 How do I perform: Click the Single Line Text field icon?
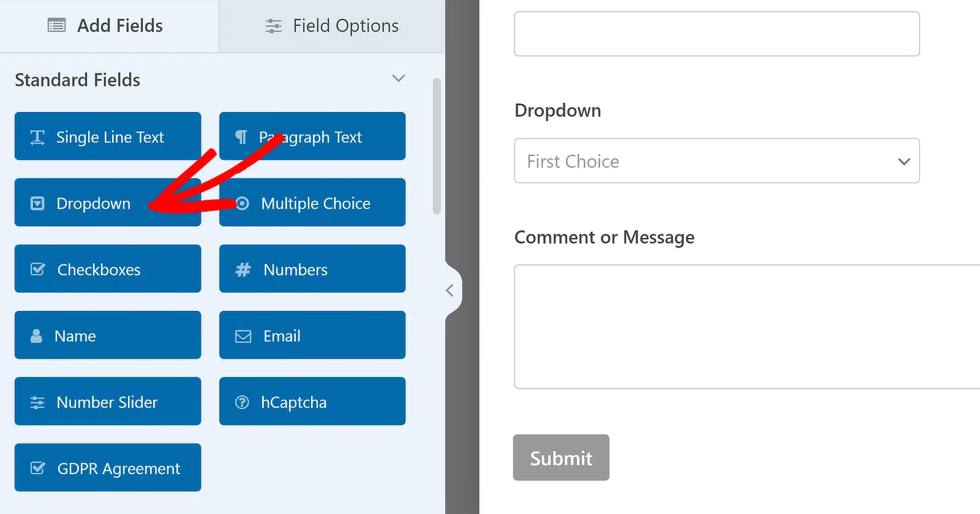pos(37,137)
